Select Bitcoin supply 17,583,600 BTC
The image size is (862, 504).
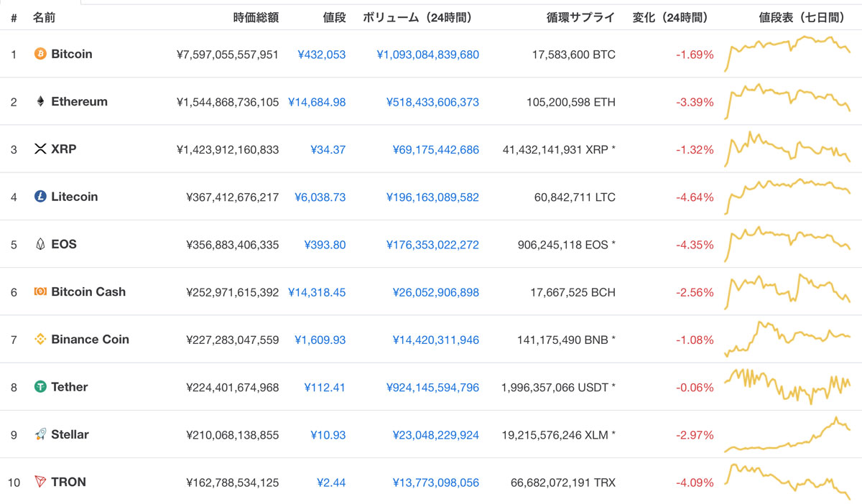pos(573,55)
